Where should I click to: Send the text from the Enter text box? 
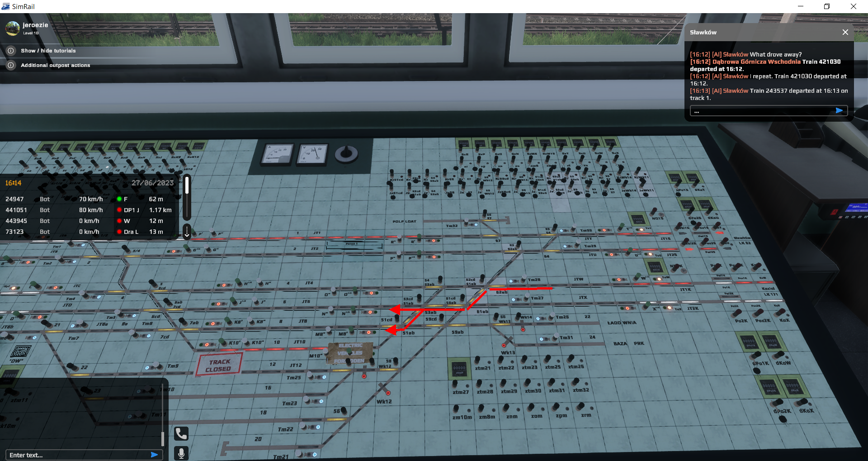pos(154,455)
